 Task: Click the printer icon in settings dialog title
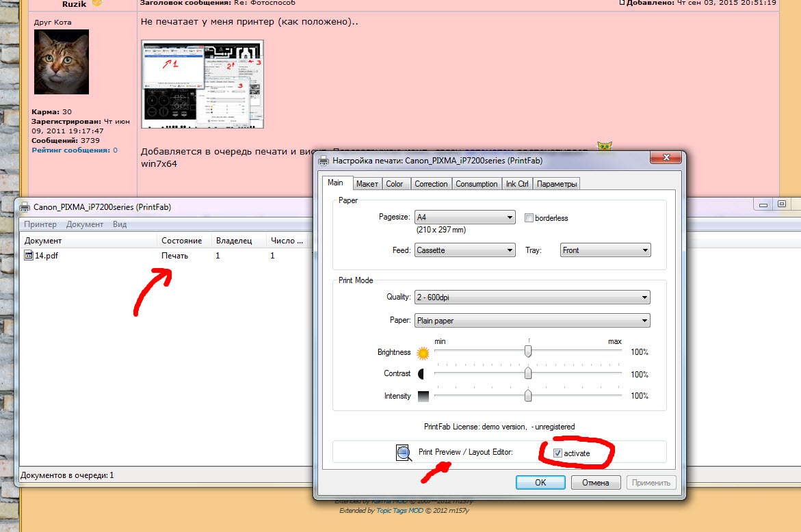tap(324, 161)
